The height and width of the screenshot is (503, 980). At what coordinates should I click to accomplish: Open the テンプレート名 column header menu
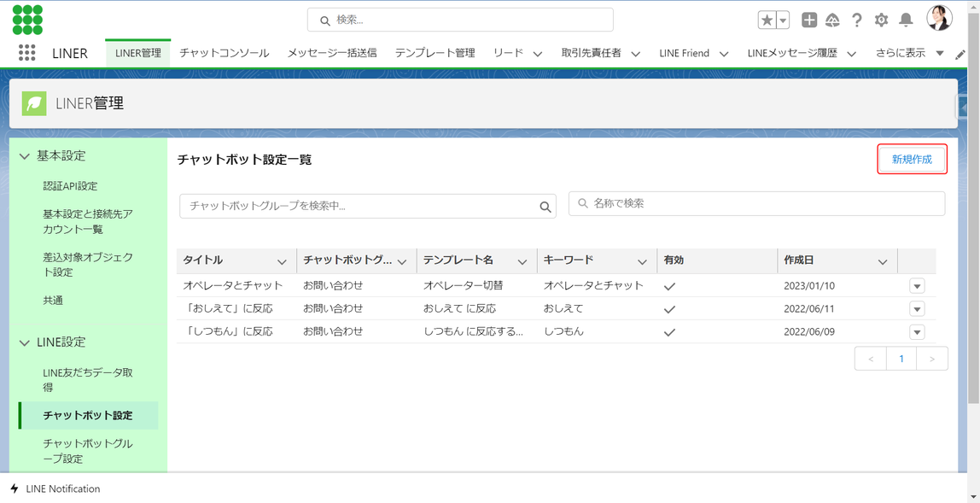pyautogui.click(x=522, y=261)
